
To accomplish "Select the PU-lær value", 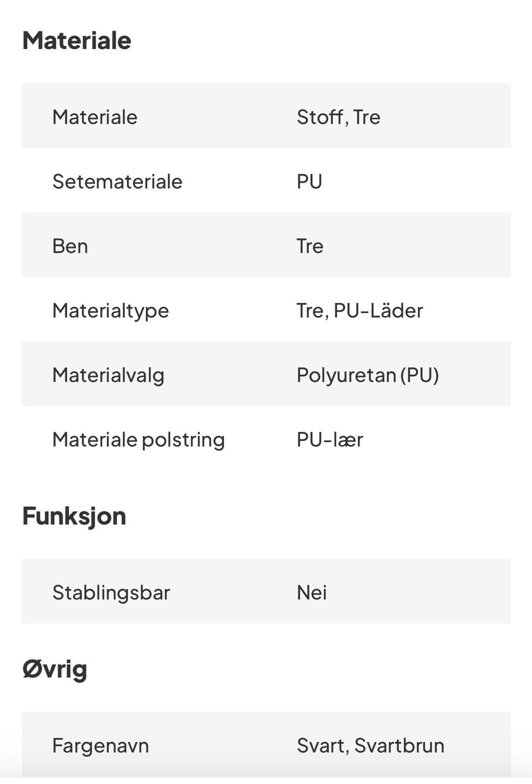I will click(330, 440).
